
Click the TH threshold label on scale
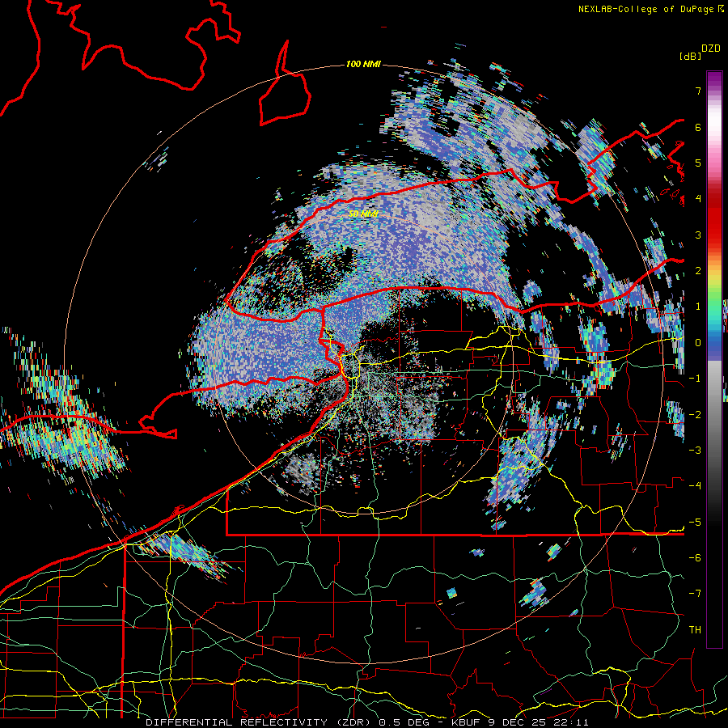pyautogui.click(x=695, y=630)
